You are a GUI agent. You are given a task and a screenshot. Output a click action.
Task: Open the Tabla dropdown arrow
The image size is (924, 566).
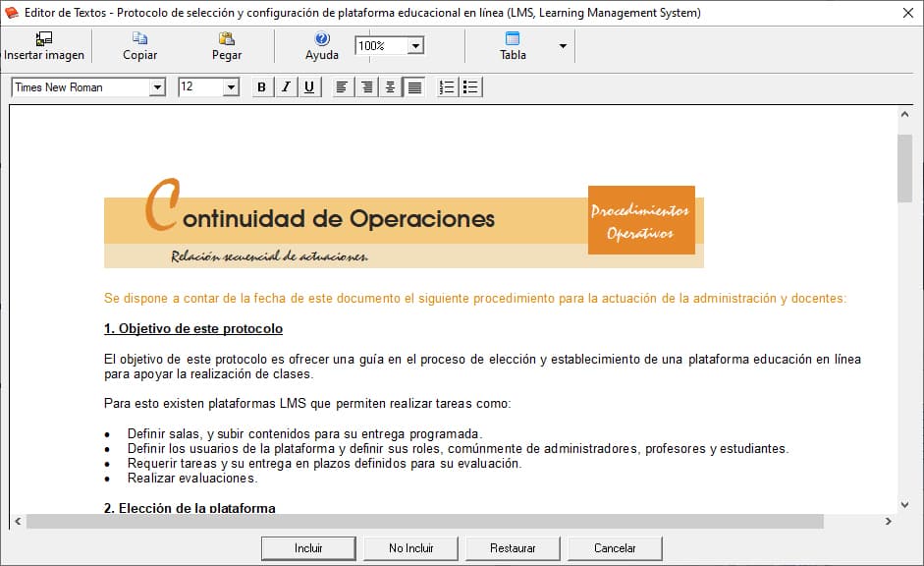pos(563,46)
